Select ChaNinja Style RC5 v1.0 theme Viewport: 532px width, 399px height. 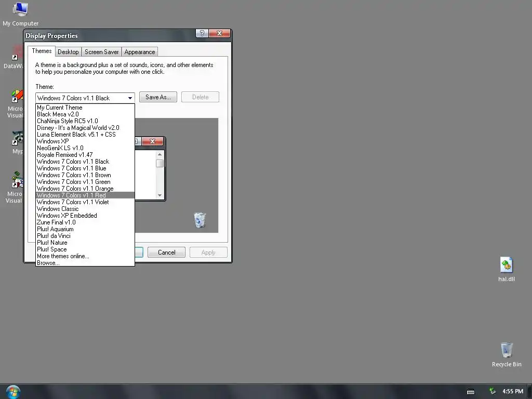85,121
